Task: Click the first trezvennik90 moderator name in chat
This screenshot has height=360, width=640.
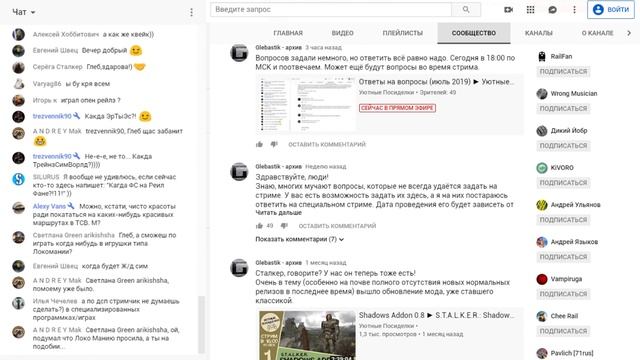Action: (52, 116)
